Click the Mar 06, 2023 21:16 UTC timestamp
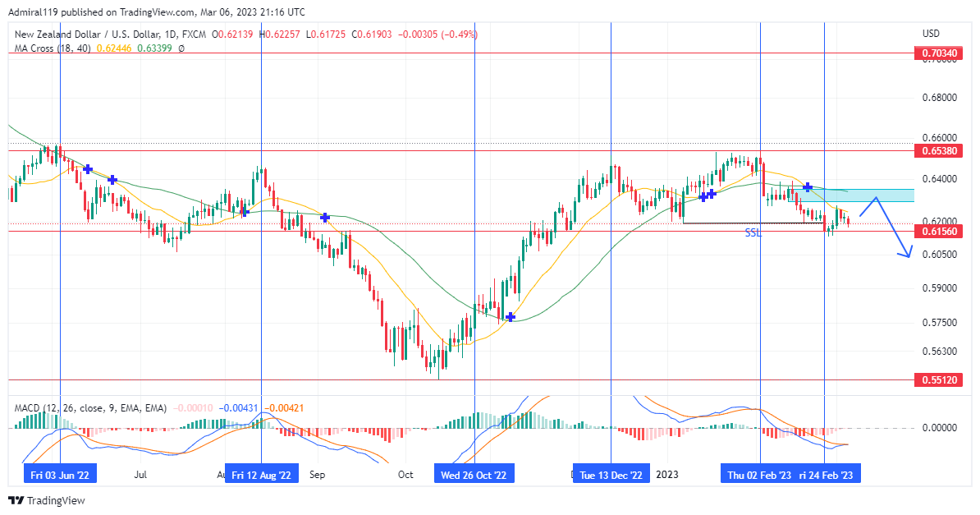 click(x=253, y=11)
